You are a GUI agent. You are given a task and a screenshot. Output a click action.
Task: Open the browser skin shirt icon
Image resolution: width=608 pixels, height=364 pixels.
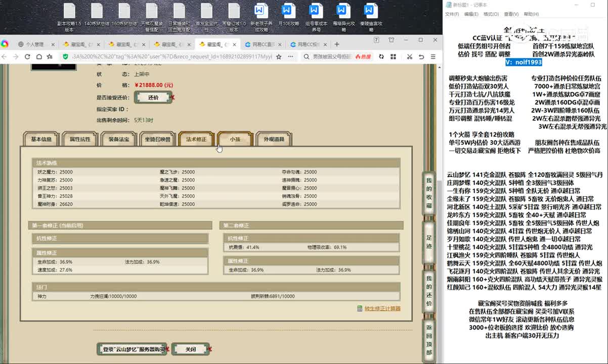pyautogui.click(x=392, y=40)
